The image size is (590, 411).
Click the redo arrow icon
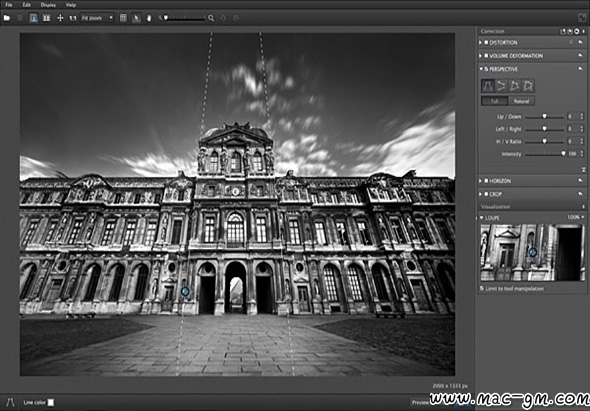point(236,18)
